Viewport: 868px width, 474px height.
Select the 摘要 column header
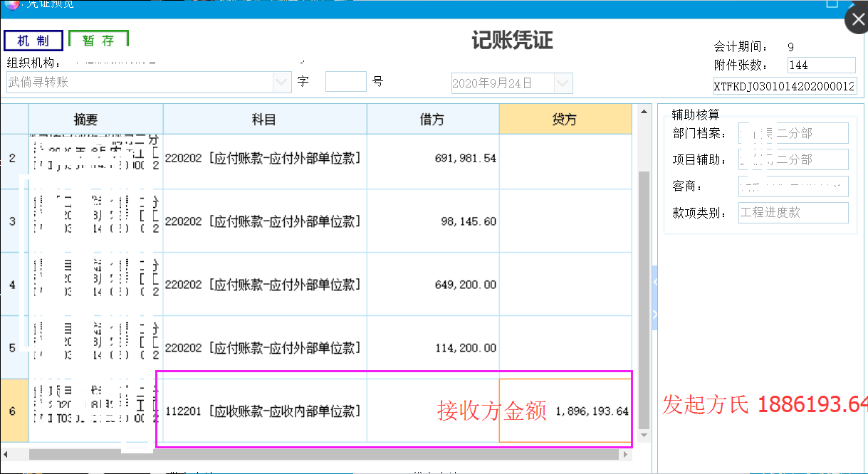point(95,120)
